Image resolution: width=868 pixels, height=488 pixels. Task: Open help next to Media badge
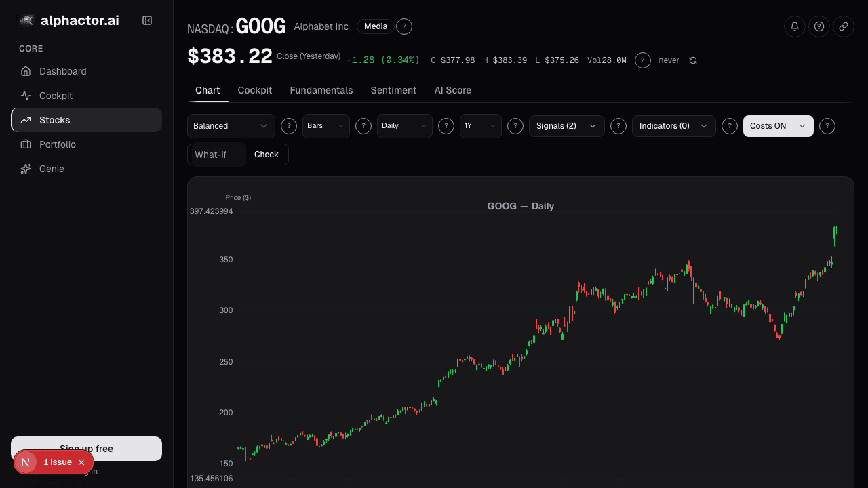pos(404,26)
